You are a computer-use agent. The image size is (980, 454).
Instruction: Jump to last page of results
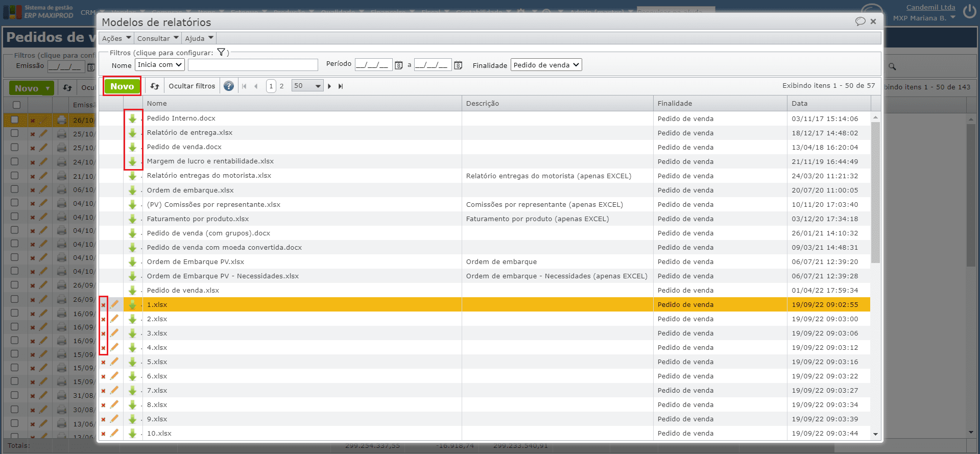(341, 86)
